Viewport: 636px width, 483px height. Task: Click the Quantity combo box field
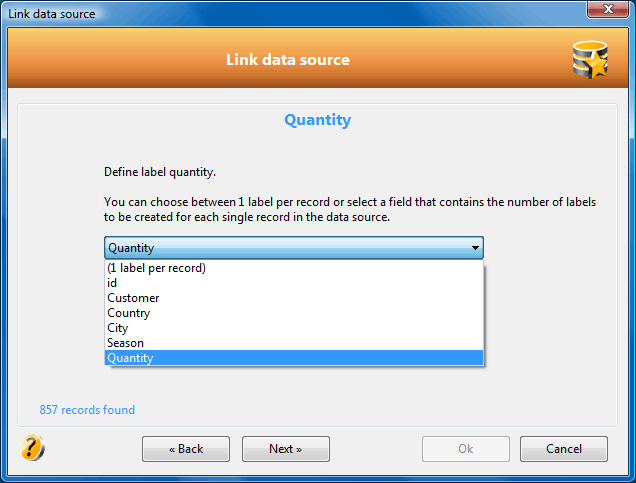[294, 247]
